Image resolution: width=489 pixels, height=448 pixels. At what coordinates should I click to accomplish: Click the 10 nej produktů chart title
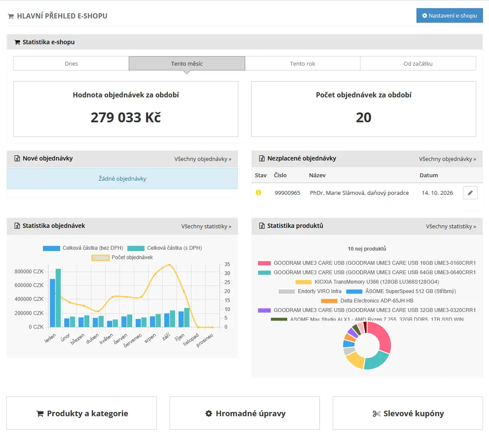pyautogui.click(x=367, y=249)
